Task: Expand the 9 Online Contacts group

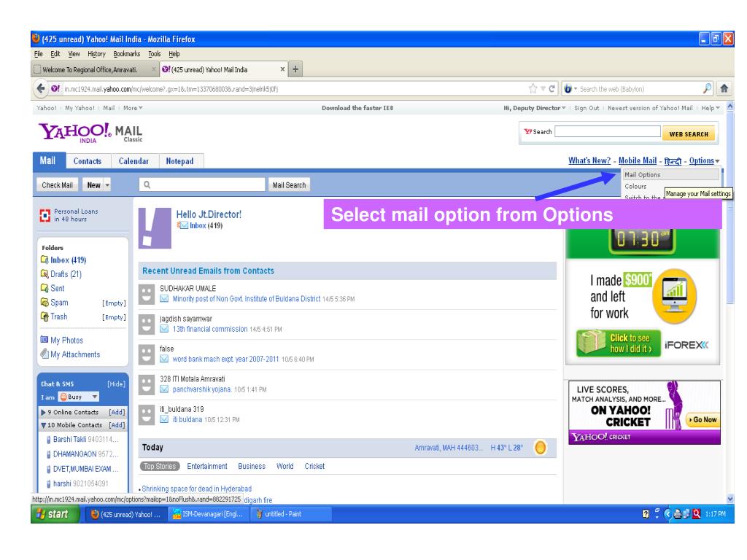Action: [43, 413]
